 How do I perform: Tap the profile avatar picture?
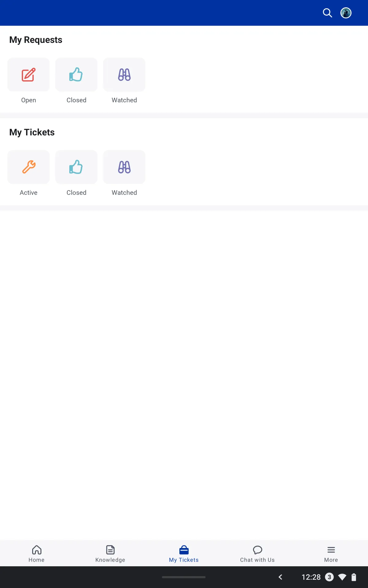pos(346,13)
